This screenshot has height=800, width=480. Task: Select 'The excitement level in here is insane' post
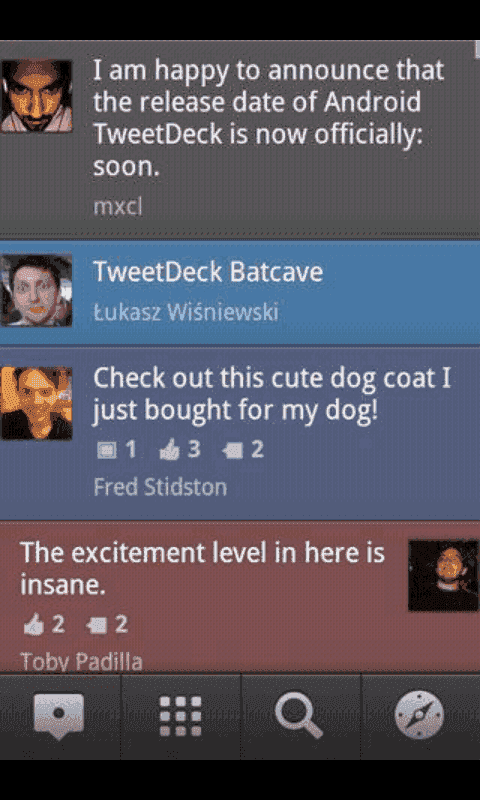[240, 597]
